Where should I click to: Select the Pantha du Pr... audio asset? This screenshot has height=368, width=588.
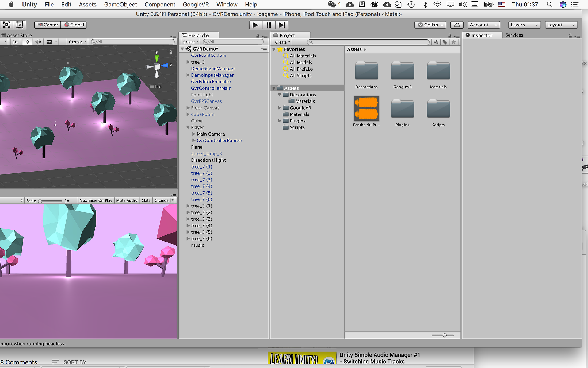click(x=366, y=111)
